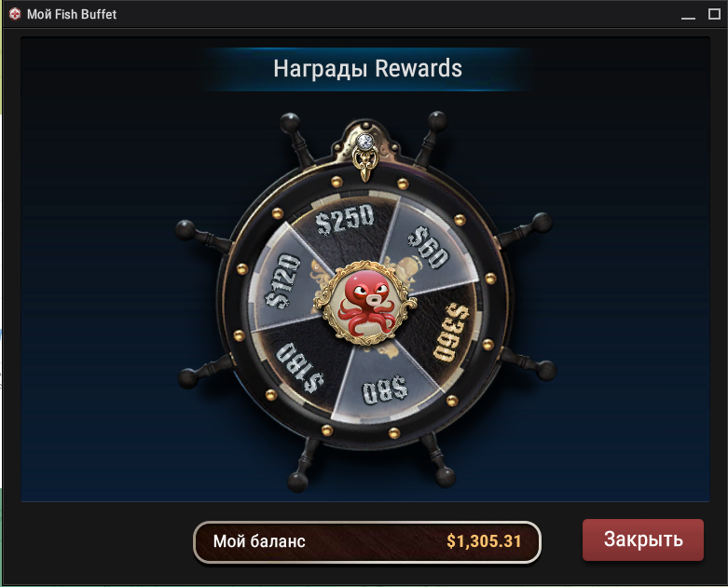Select the $80 wheel segment
This screenshot has height=587, width=728.
point(385,389)
